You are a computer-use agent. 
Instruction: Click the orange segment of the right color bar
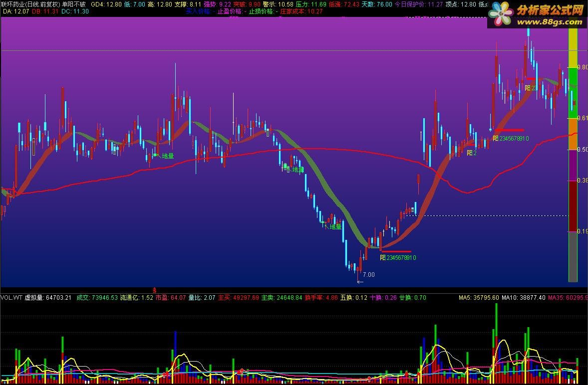(573, 134)
